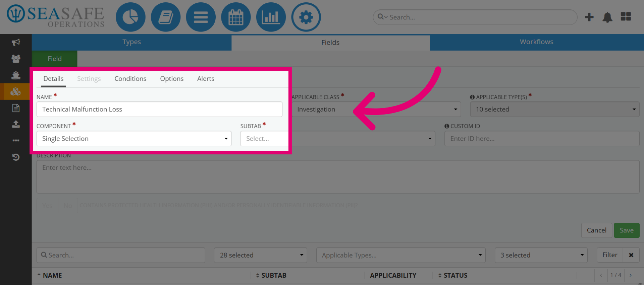Open the bar chart reports icon

(271, 17)
